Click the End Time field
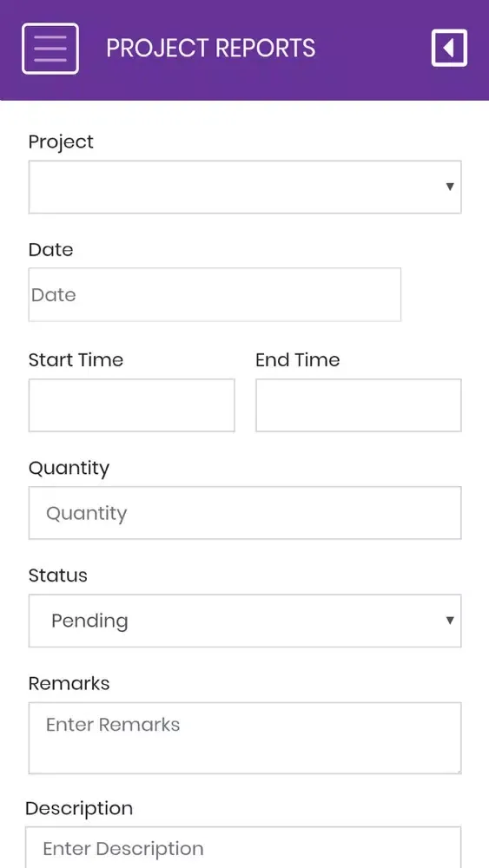The height and width of the screenshot is (868, 489). coord(359,405)
